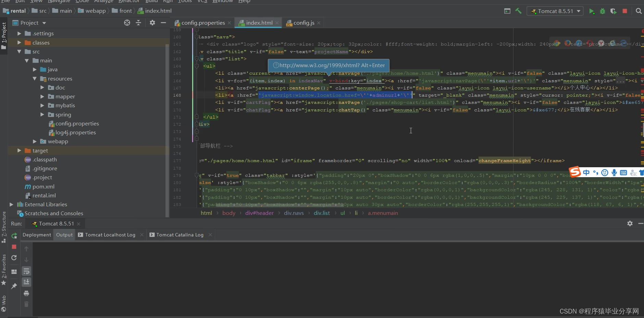Screen dimensions: 644x318
Task: Toggle the Web side tool window
Action: click(x=4, y=304)
